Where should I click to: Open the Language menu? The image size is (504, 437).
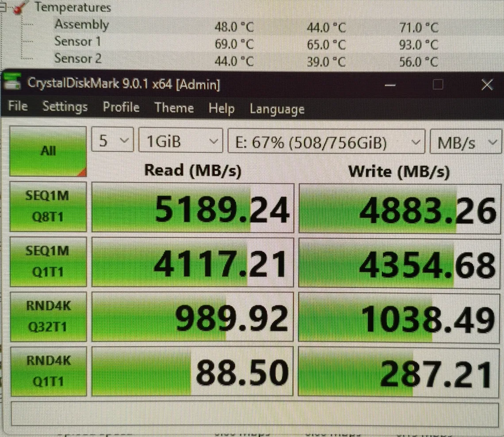(x=277, y=109)
